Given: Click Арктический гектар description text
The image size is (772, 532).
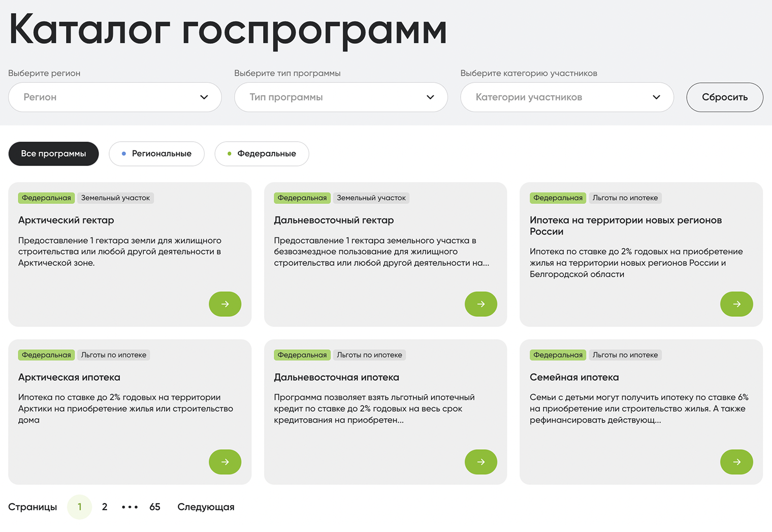Looking at the screenshot, I should 120,252.
